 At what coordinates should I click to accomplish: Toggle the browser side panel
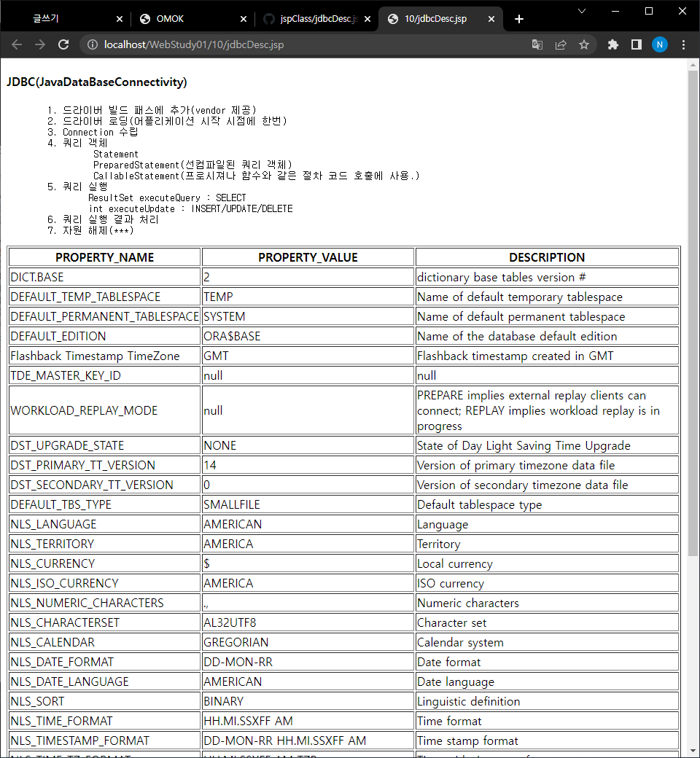click(x=636, y=44)
